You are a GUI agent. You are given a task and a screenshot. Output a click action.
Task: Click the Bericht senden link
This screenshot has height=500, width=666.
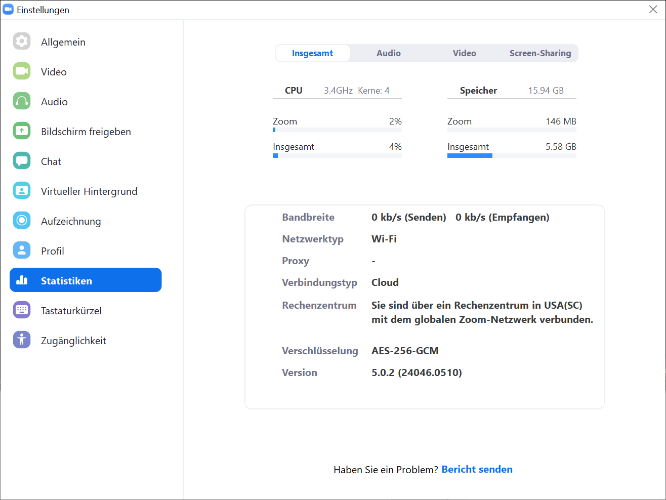[476, 469]
